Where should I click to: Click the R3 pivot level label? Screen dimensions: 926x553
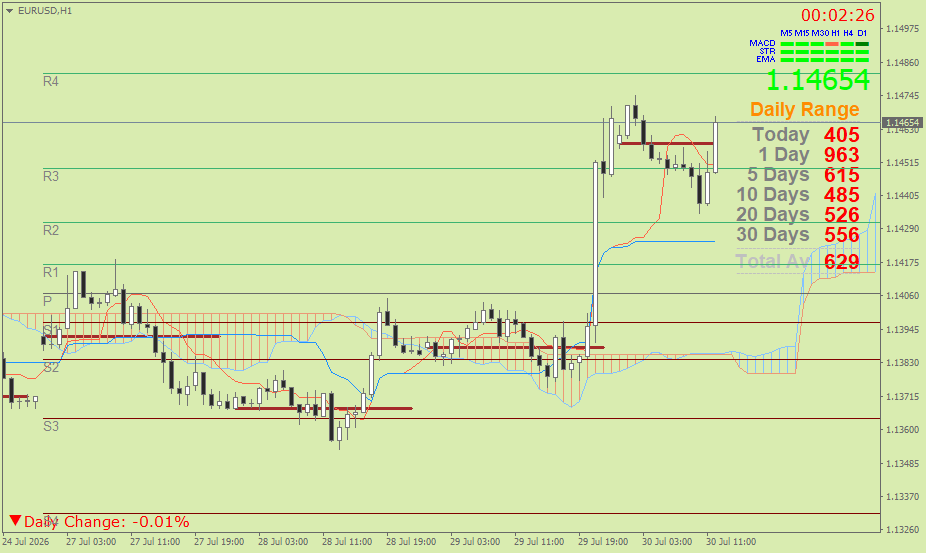51,177
